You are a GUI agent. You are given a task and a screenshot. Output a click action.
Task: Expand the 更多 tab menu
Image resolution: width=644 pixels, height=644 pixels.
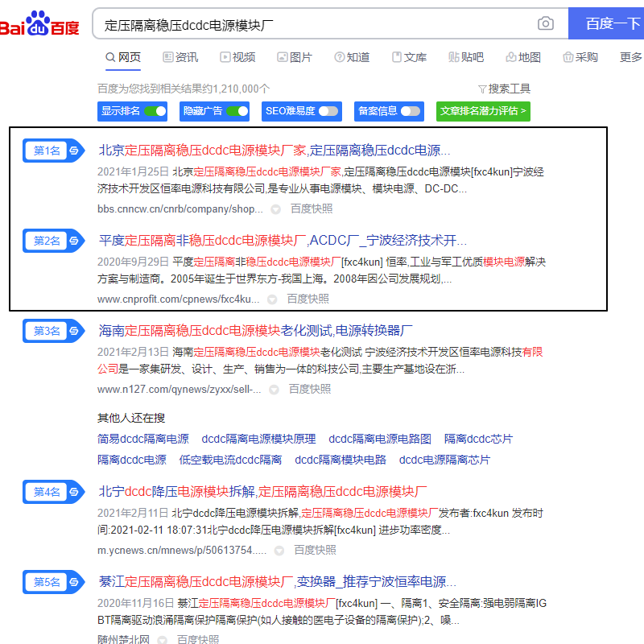pyautogui.click(x=631, y=57)
